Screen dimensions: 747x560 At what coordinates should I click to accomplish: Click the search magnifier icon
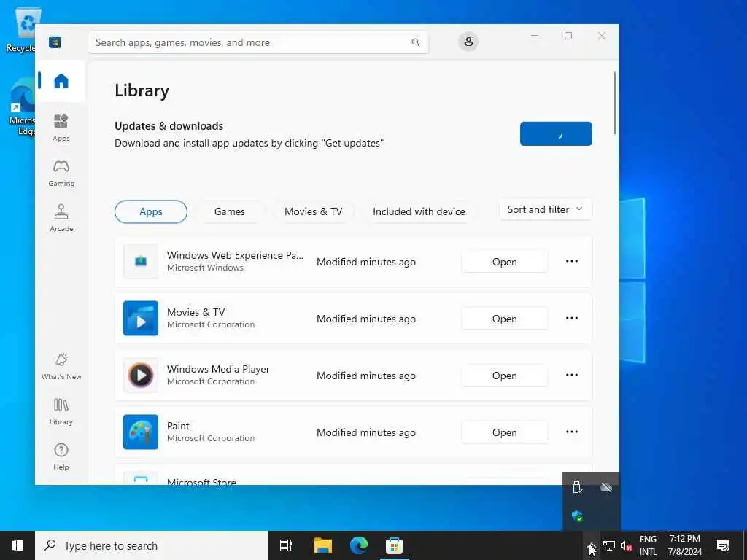click(415, 42)
